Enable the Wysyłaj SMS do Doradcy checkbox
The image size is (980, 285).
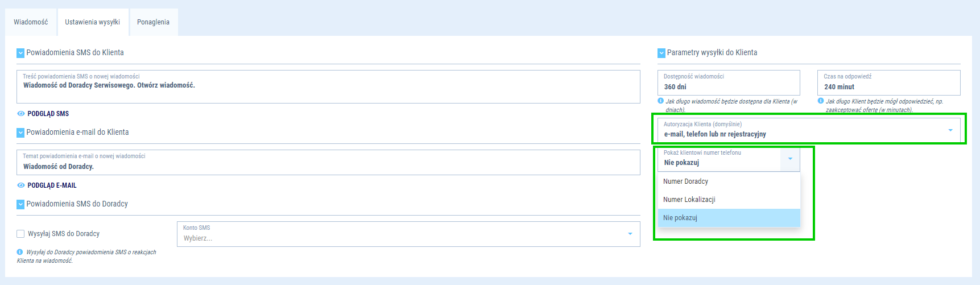[x=20, y=234]
